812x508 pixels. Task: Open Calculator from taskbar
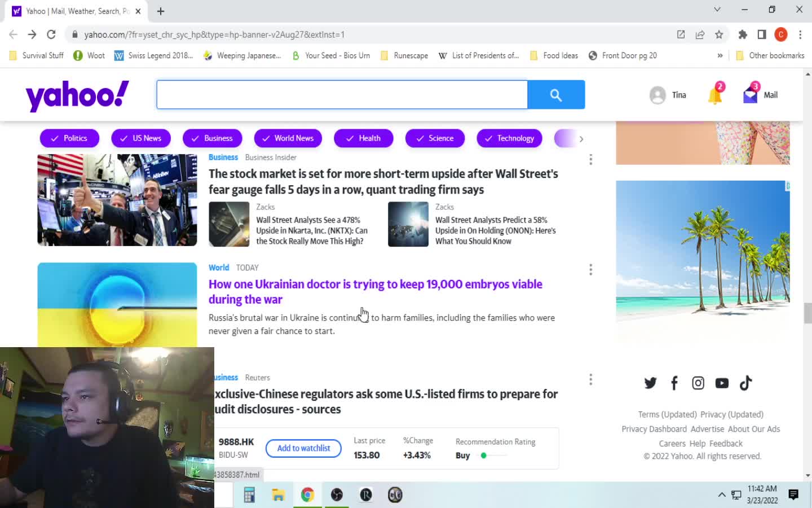coord(249,495)
